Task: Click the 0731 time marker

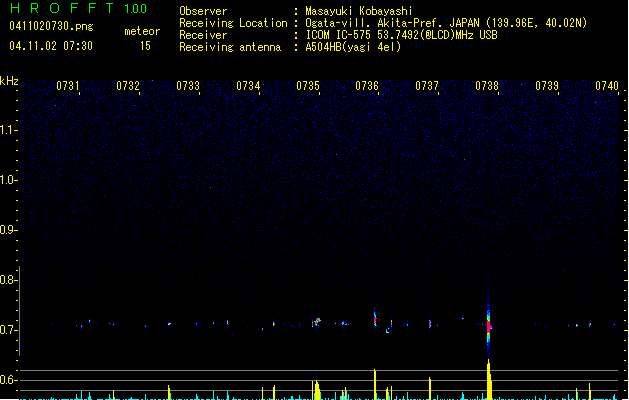Action: (67, 86)
